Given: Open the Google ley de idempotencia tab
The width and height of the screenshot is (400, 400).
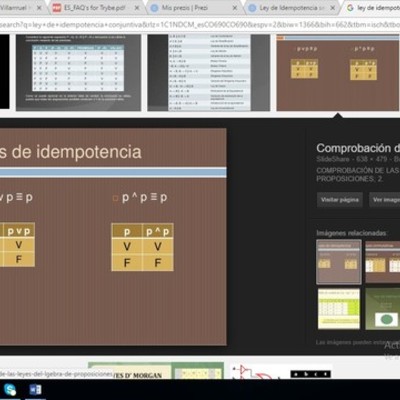Looking at the screenshot, I should (x=373, y=8).
